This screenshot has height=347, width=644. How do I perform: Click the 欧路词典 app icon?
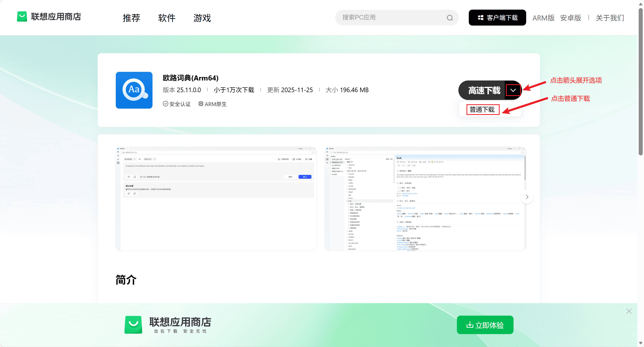pyautogui.click(x=134, y=90)
